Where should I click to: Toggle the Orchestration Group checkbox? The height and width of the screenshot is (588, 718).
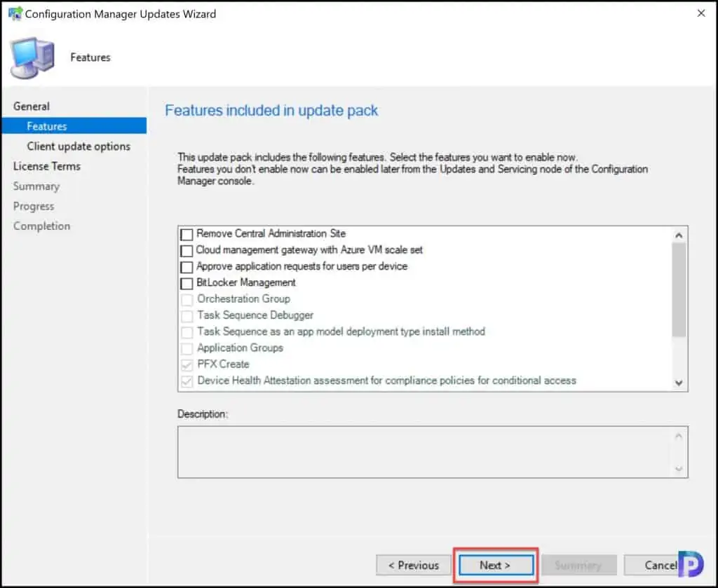(187, 300)
